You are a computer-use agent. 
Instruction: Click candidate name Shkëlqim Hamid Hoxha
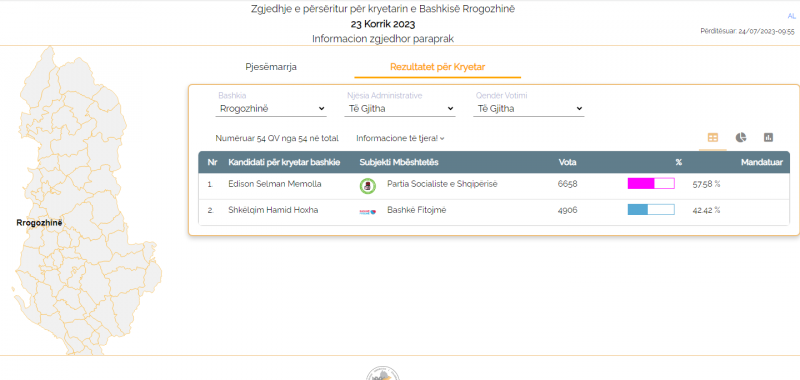[273, 210]
